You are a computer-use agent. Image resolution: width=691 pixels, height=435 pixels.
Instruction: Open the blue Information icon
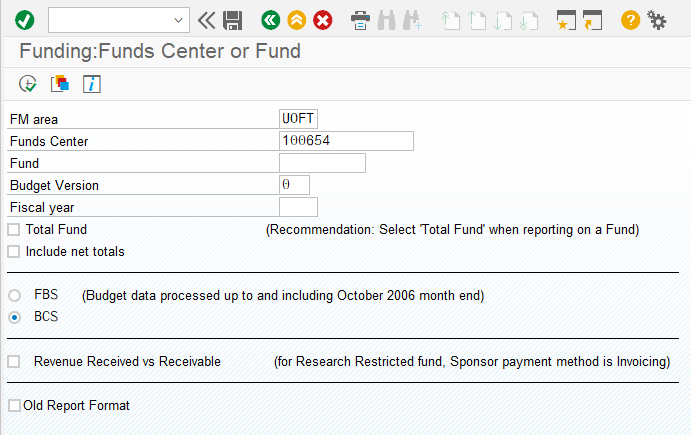92,84
